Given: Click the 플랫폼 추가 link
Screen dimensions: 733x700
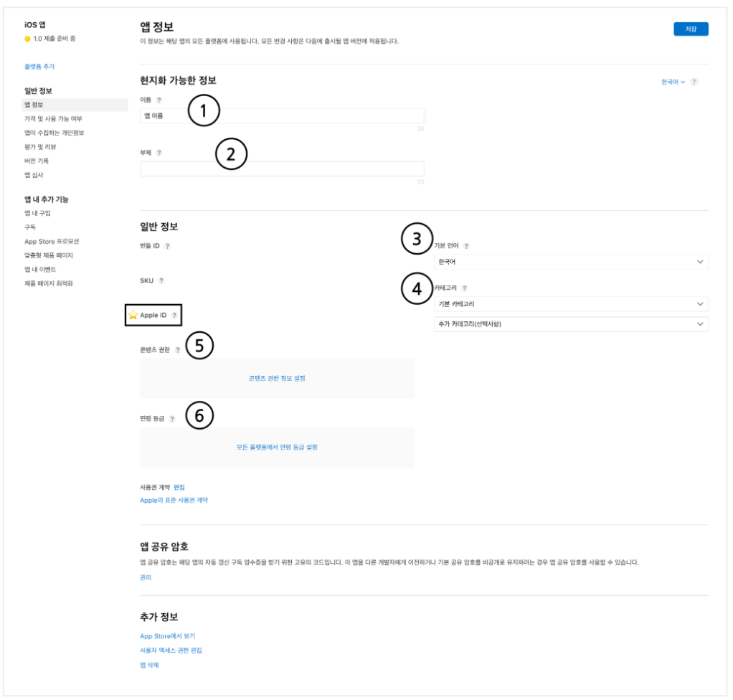Looking at the screenshot, I should pos(39,67).
